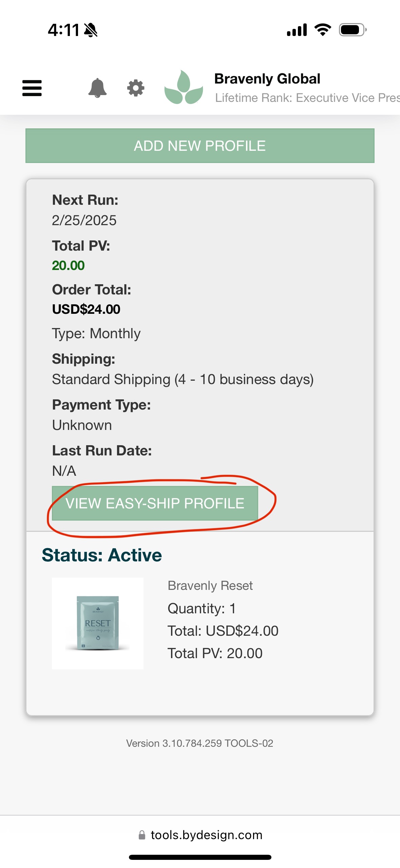The width and height of the screenshot is (400, 868).
Task: Tap the Bravenly Reset product name
Action: click(x=210, y=586)
